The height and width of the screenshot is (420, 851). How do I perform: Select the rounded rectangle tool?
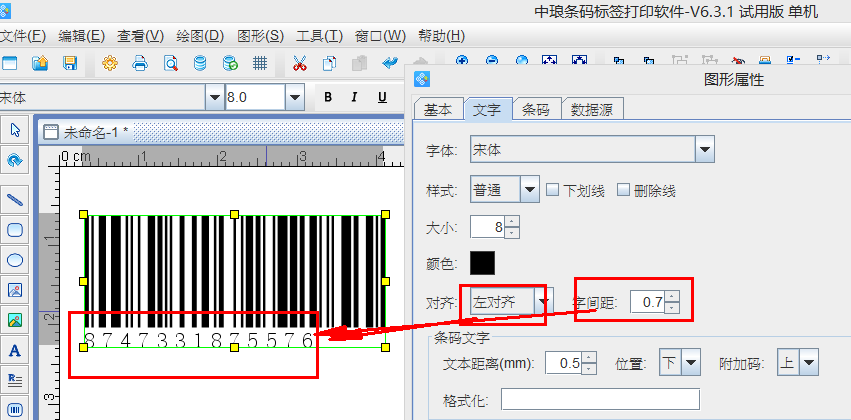15,229
